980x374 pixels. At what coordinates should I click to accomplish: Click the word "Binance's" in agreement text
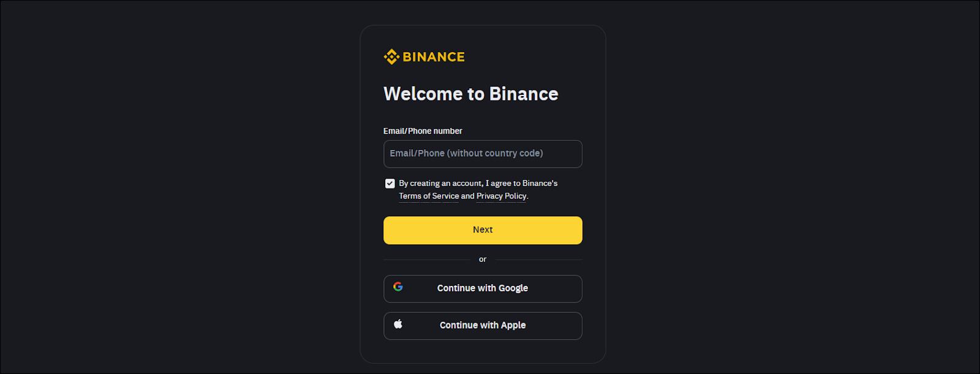pos(540,184)
